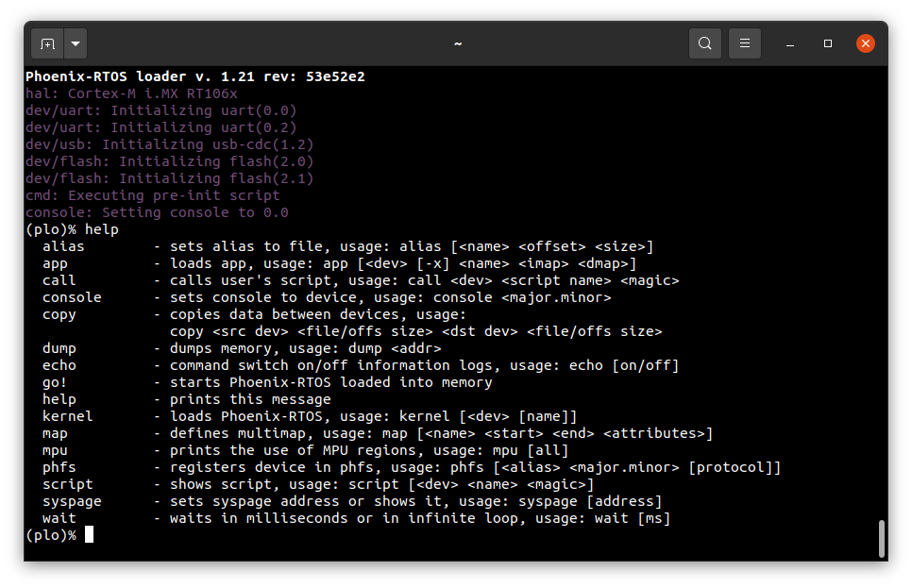
Task: Click the "~" window title
Action: pos(458,43)
